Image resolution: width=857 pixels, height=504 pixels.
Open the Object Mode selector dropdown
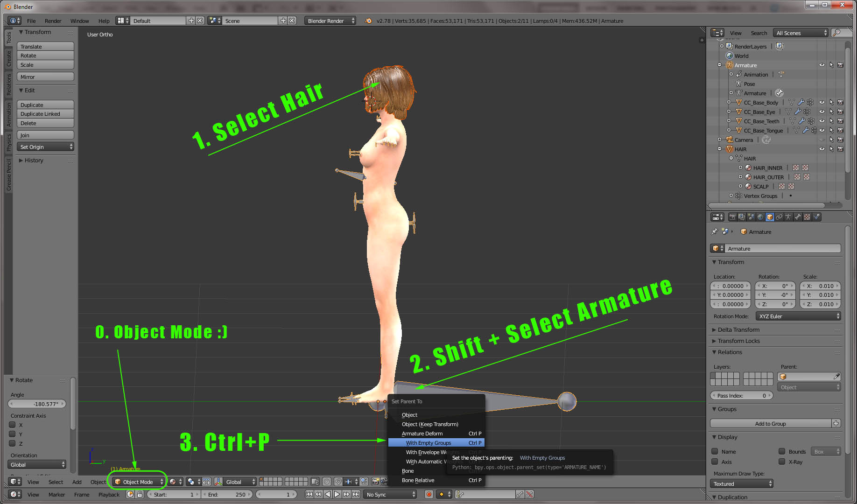click(x=139, y=482)
